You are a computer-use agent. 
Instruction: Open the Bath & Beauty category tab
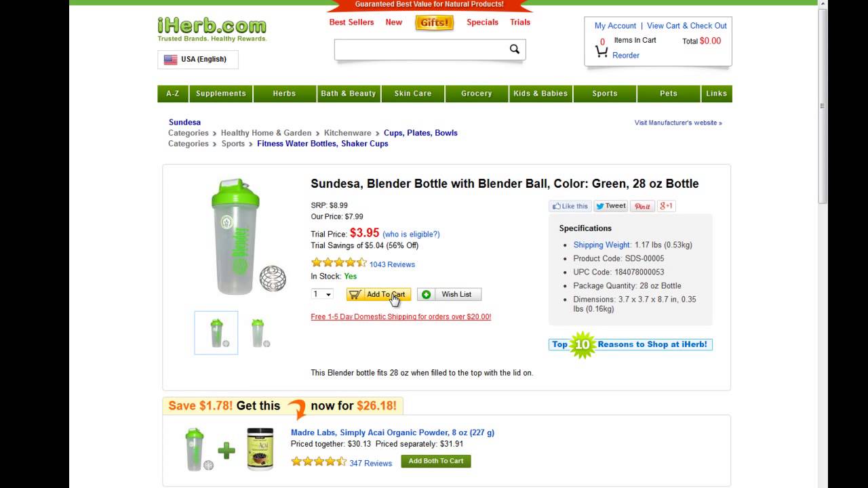click(349, 94)
